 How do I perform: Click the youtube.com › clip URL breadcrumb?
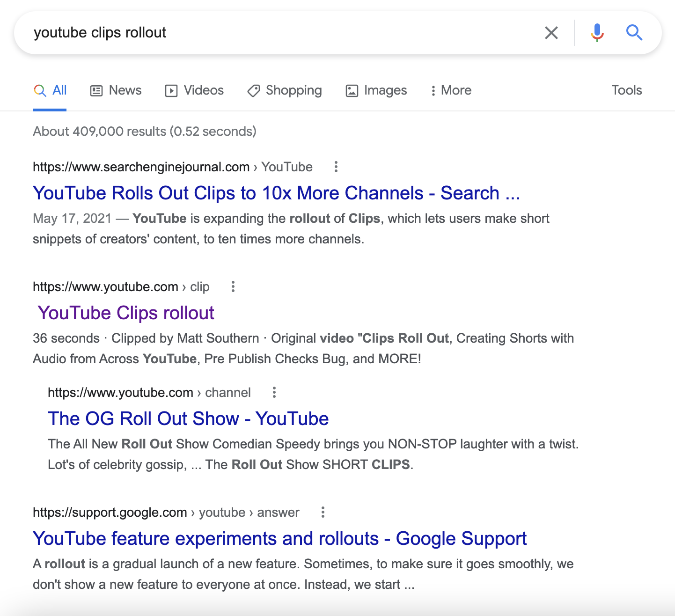pyautogui.click(x=121, y=286)
